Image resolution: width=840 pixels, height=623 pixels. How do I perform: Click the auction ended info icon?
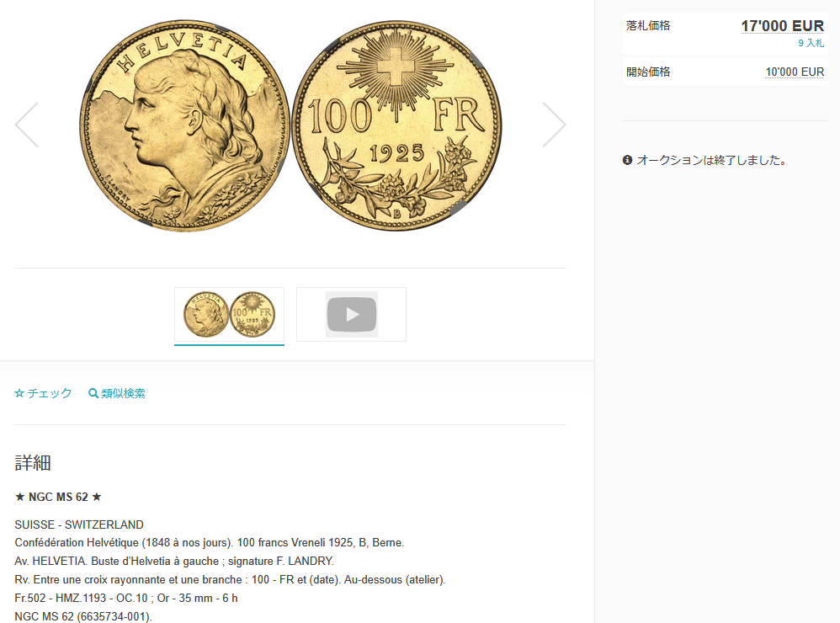[627, 160]
